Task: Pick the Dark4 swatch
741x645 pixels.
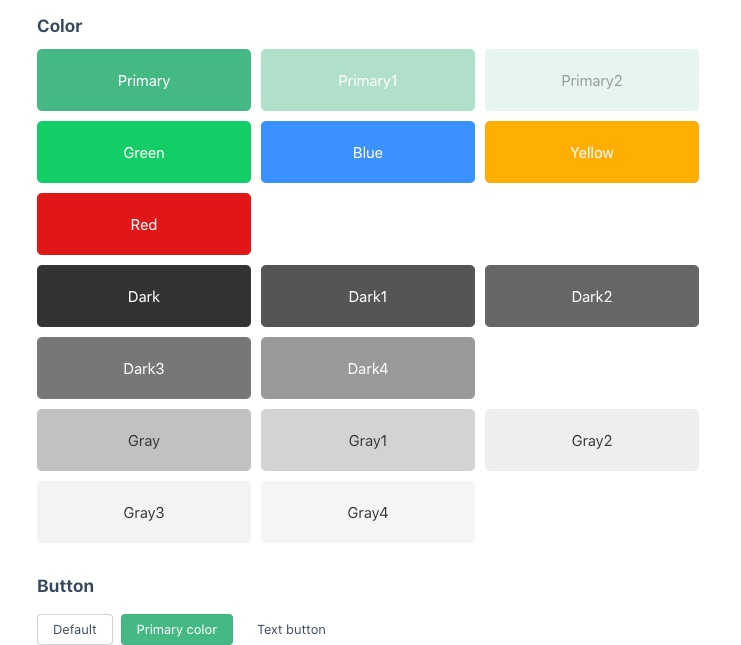Action: click(x=368, y=368)
